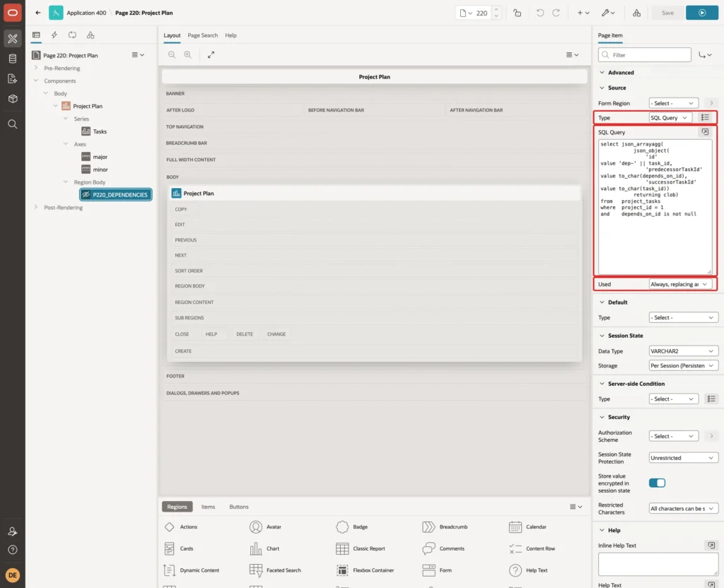This screenshot has width=724, height=588.
Task: Switch to Rendering tree tab icon
Action: (36, 35)
